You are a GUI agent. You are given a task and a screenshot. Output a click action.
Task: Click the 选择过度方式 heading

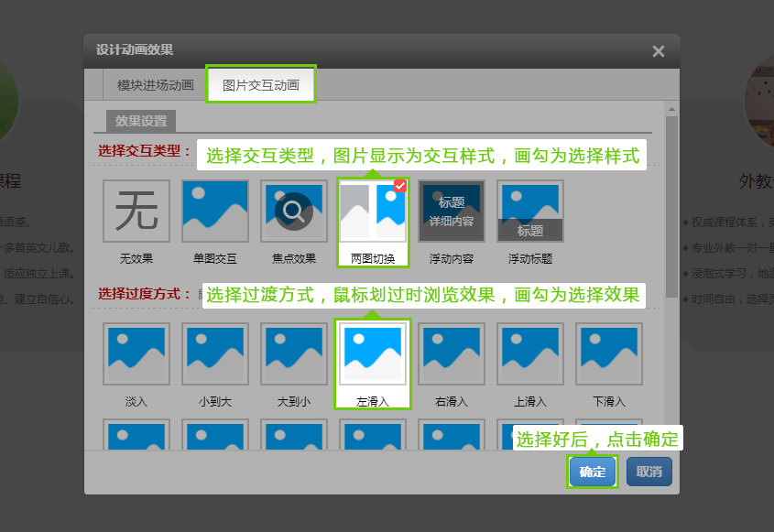(144, 294)
